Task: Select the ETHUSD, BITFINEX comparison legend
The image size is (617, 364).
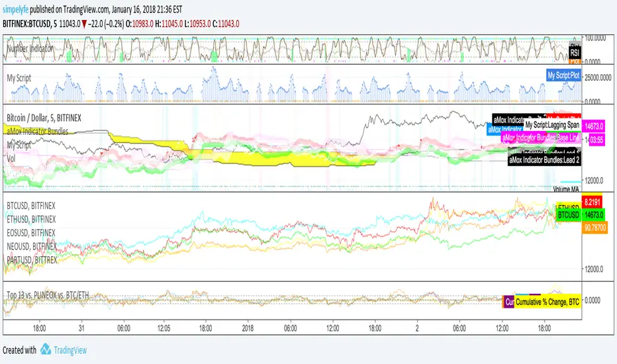Action: (x=31, y=219)
